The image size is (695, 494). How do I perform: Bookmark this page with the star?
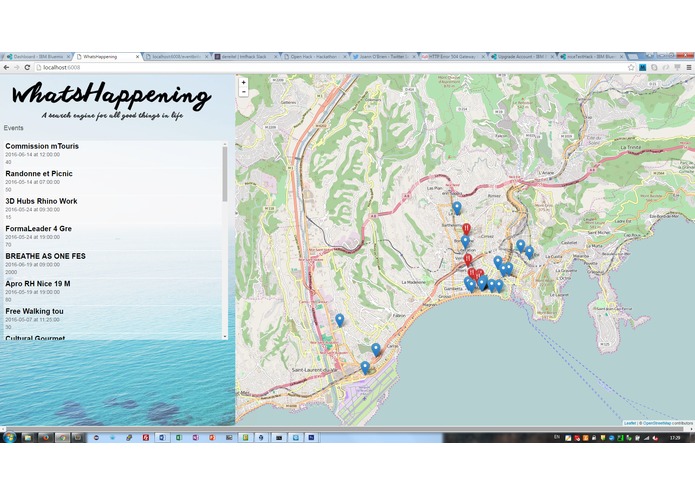coord(631,67)
